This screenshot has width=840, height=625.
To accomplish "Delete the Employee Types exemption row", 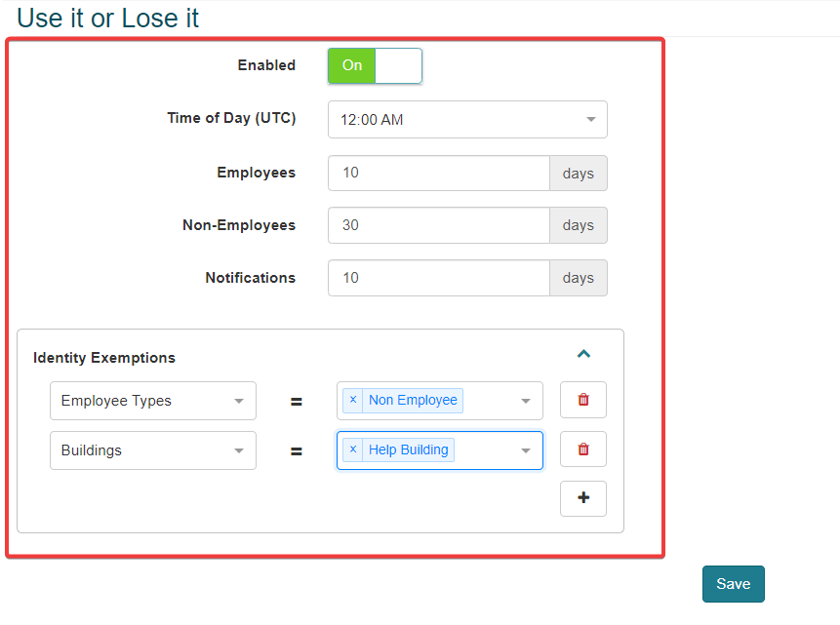I will point(583,400).
